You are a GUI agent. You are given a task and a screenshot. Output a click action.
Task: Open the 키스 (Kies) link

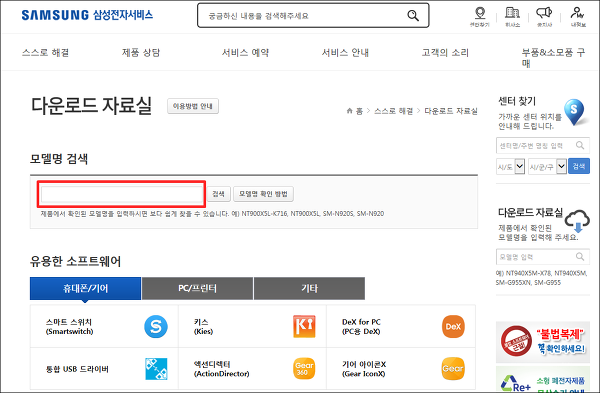(x=203, y=326)
